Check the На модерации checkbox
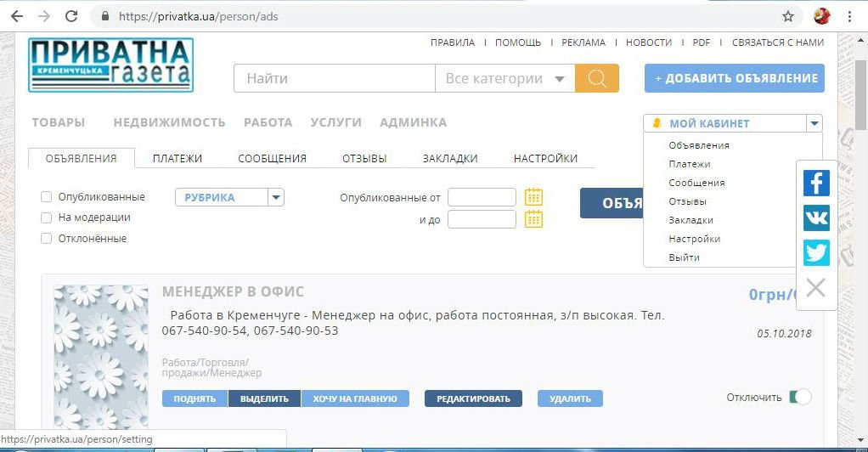868x452 pixels. pos(47,218)
